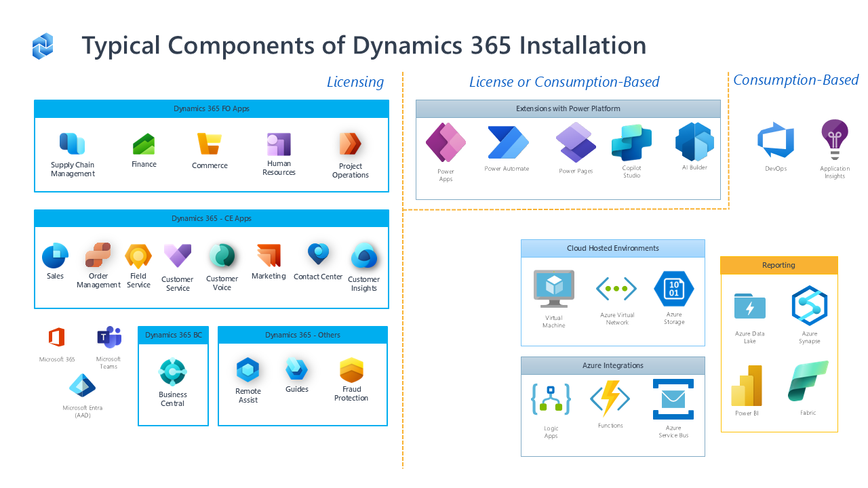Screen dimensions: 868x488
Task: Open the Order Management icon
Action: (98, 256)
